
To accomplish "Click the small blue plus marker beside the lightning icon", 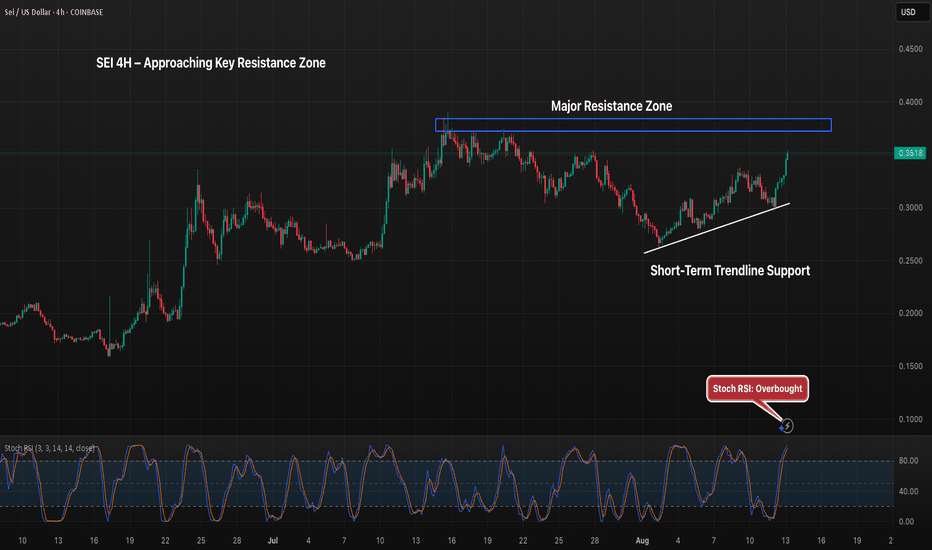I will tap(781, 428).
